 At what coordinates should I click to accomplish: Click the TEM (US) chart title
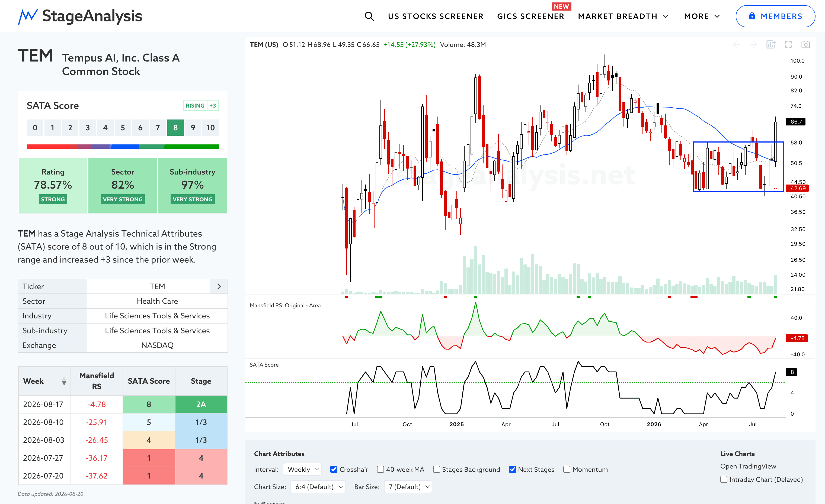(x=264, y=45)
